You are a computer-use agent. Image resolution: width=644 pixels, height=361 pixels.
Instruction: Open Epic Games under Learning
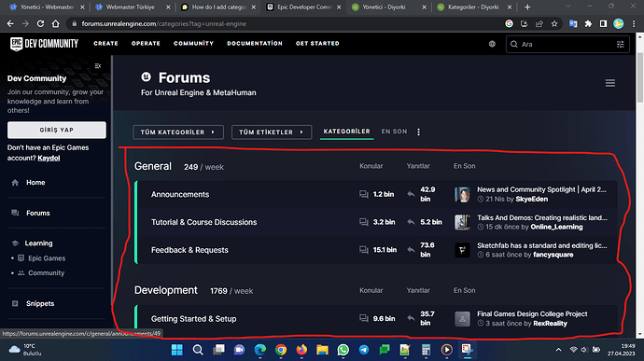47,258
